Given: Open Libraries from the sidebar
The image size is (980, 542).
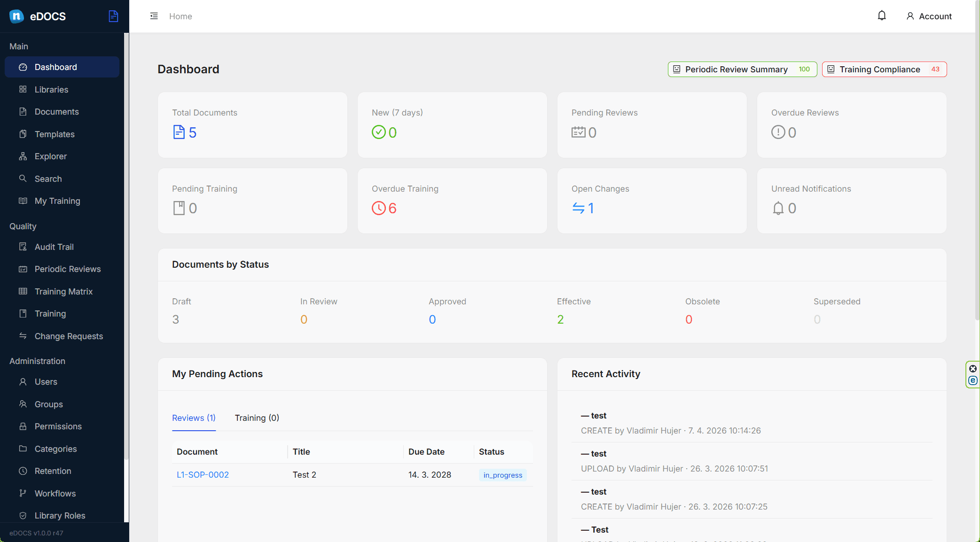Looking at the screenshot, I should 62,89.
